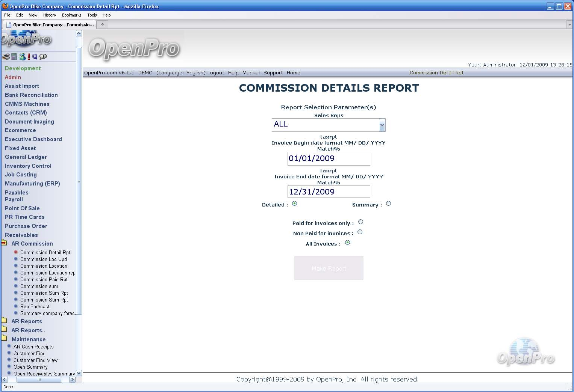Open the Sales Reps dropdown
Viewport: 574px width, 392px height.
pos(382,125)
